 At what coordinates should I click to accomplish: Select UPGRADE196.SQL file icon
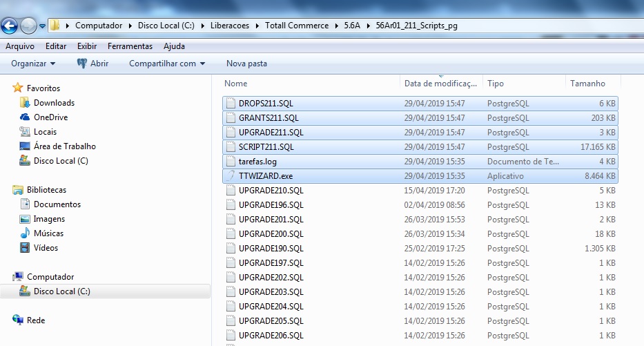pos(231,204)
